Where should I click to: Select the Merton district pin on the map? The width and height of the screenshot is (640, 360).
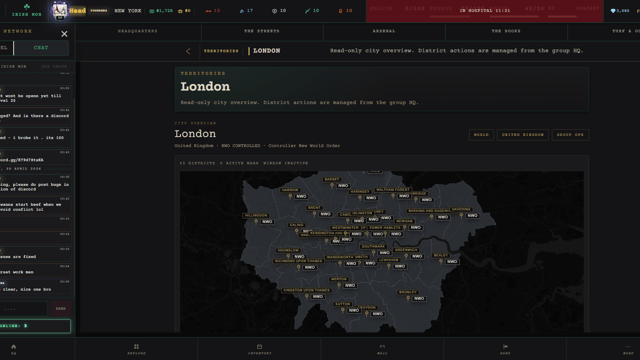339,285
